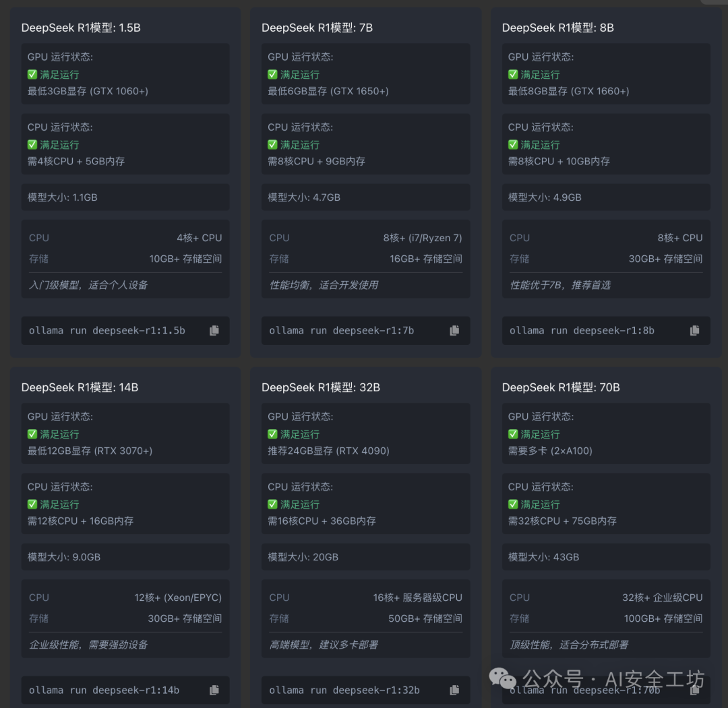Click the 14B CPU green check icon
The width and height of the screenshot is (728, 708).
[x=32, y=504]
